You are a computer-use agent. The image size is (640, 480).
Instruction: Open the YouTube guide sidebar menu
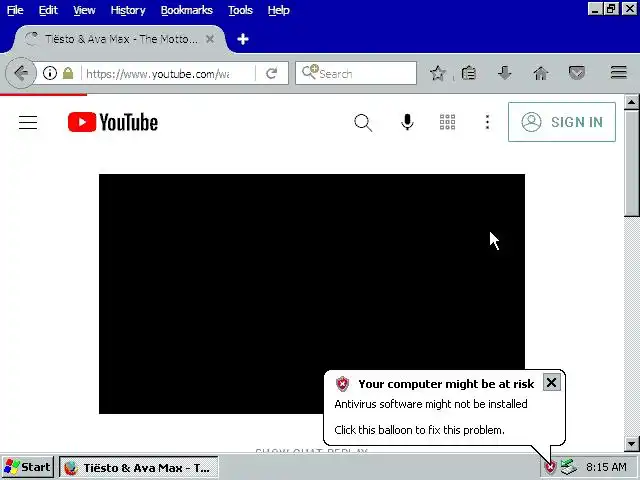(x=28, y=122)
